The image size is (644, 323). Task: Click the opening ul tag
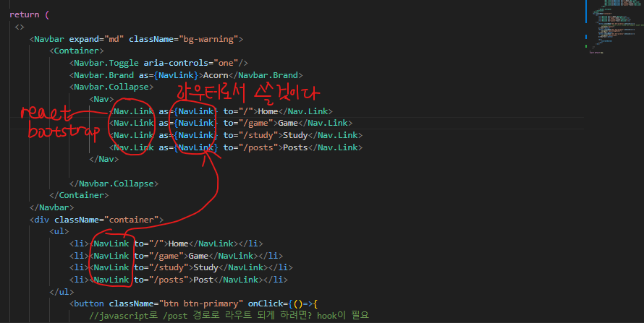tap(59, 231)
